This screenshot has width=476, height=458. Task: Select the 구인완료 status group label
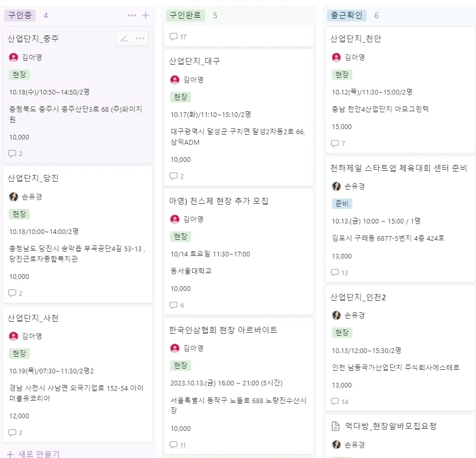186,16
